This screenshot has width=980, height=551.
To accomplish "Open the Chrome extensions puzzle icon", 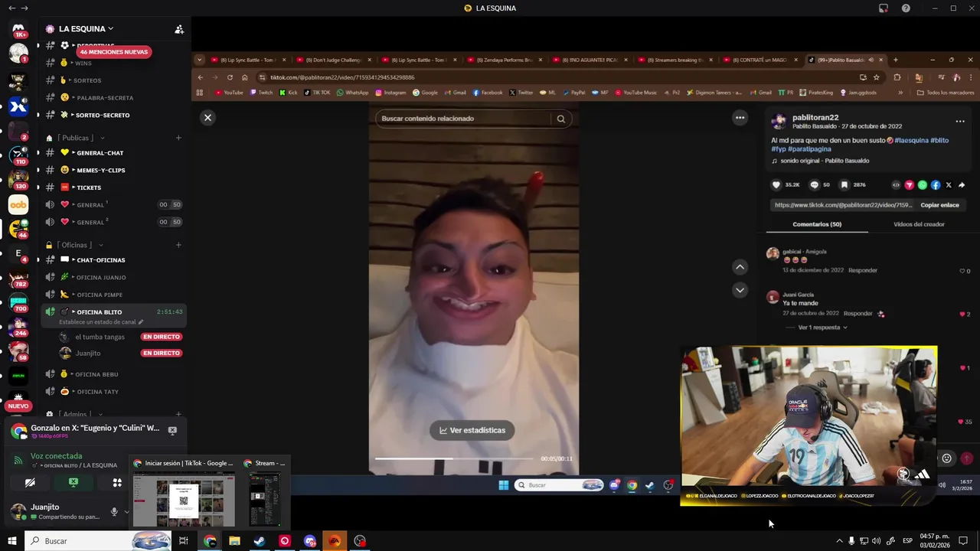I will (x=897, y=77).
